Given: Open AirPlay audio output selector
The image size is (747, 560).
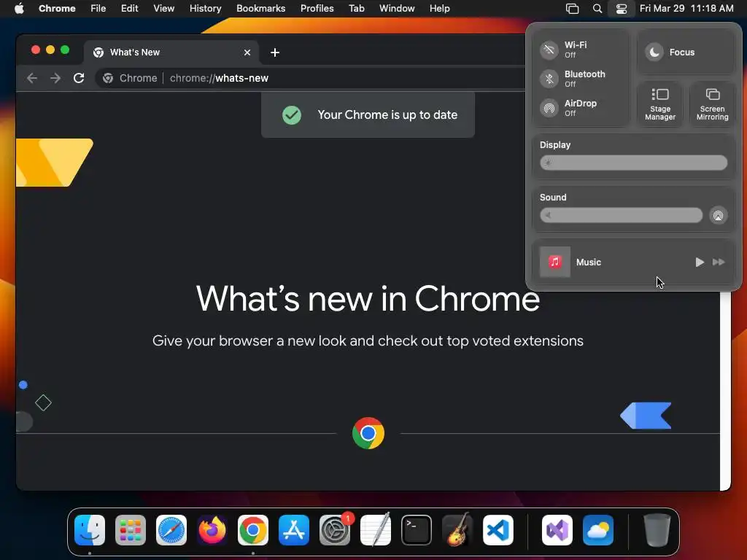Looking at the screenshot, I should (x=718, y=215).
